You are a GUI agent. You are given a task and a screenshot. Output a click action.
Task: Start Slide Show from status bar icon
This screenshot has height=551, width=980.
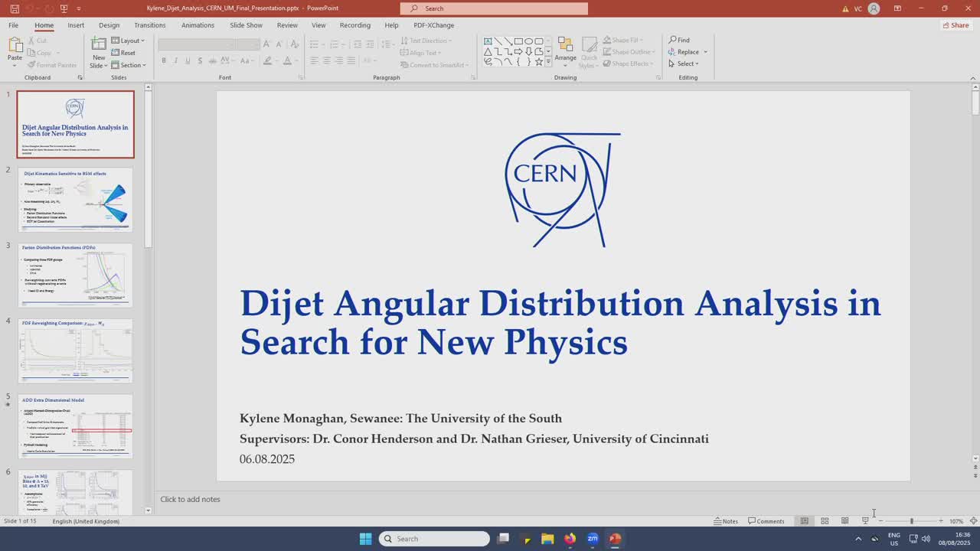[x=865, y=521]
